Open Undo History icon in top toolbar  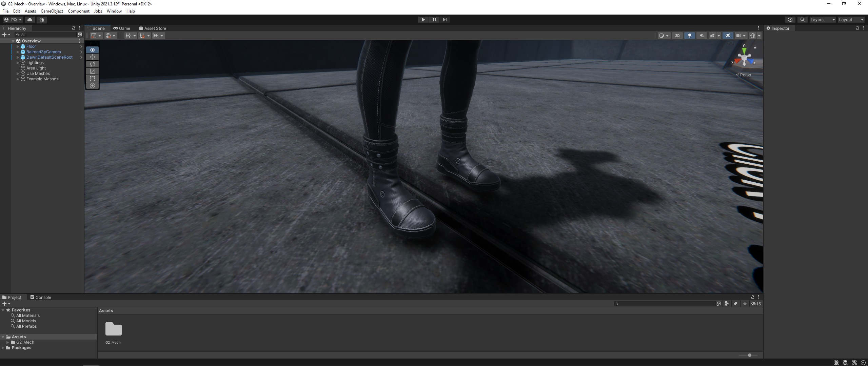790,20
